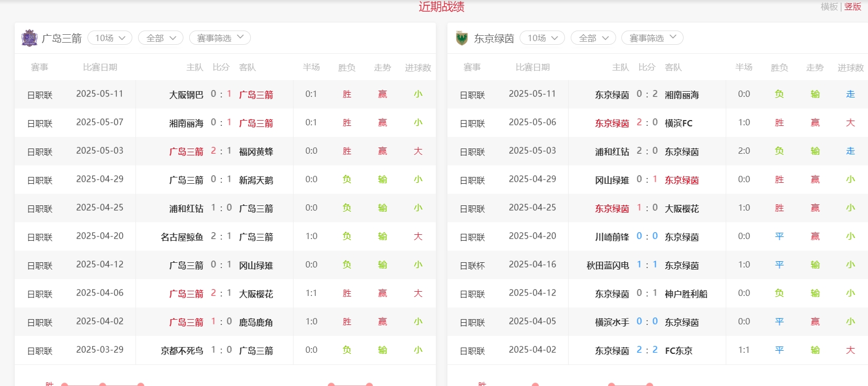Switch to 竖版 layout view

click(x=853, y=7)
